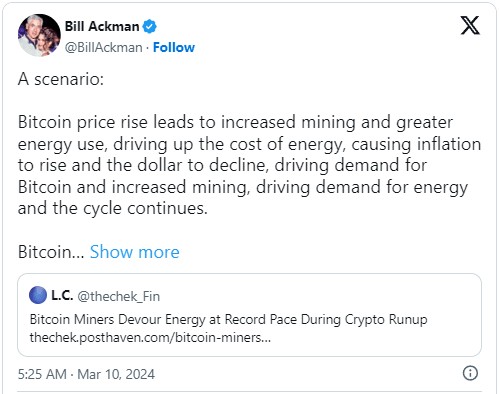This screenshot has width=499, height=394.
Task: Click truncated 'Bitcoin…' text before Show more
Action: [x=51, y=252]
